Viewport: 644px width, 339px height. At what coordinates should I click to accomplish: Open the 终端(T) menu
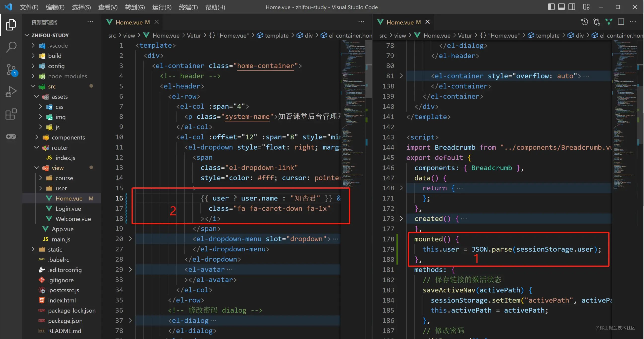pyautogui.click(x=188, y=7)
